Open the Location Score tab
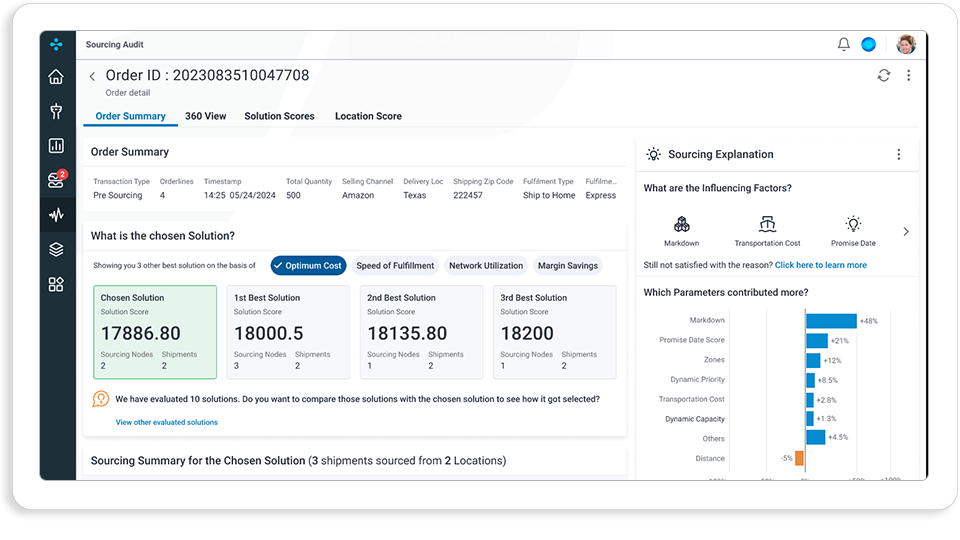 368,116
